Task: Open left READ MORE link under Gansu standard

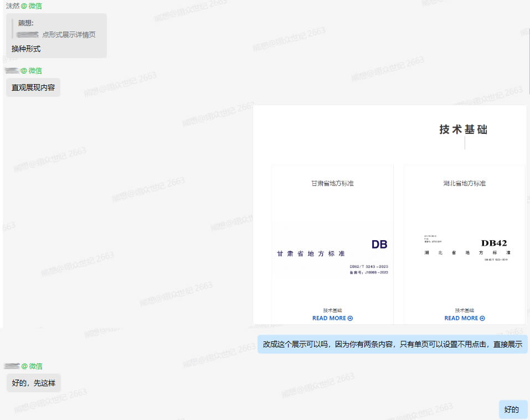Action: coord(329,318)
